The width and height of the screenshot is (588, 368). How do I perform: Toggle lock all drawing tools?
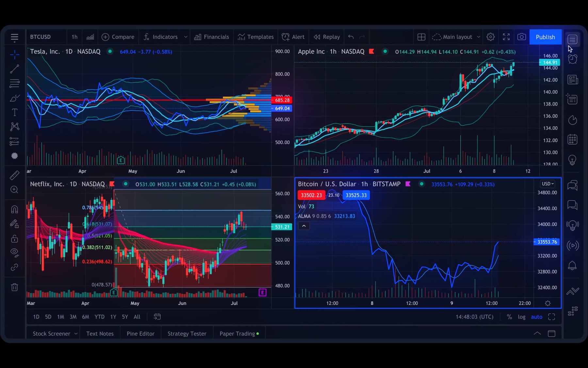14,238
